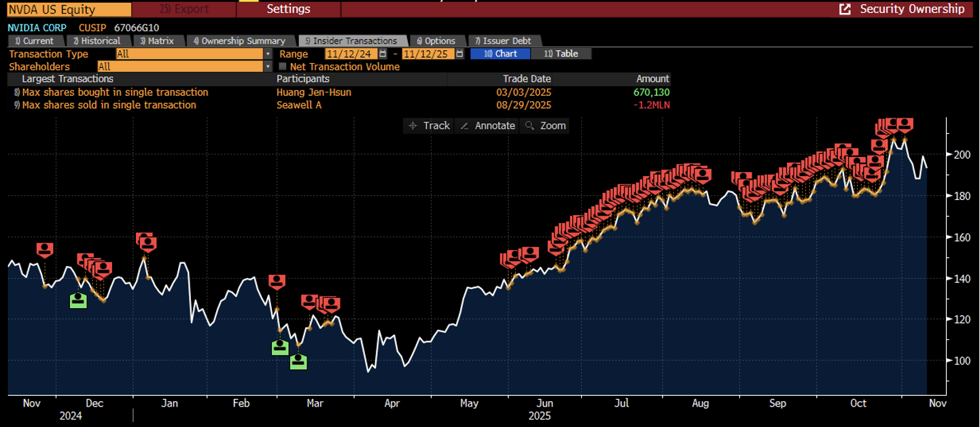
Task: Click the red sell marker in mid-November
Action: point(45,250)
